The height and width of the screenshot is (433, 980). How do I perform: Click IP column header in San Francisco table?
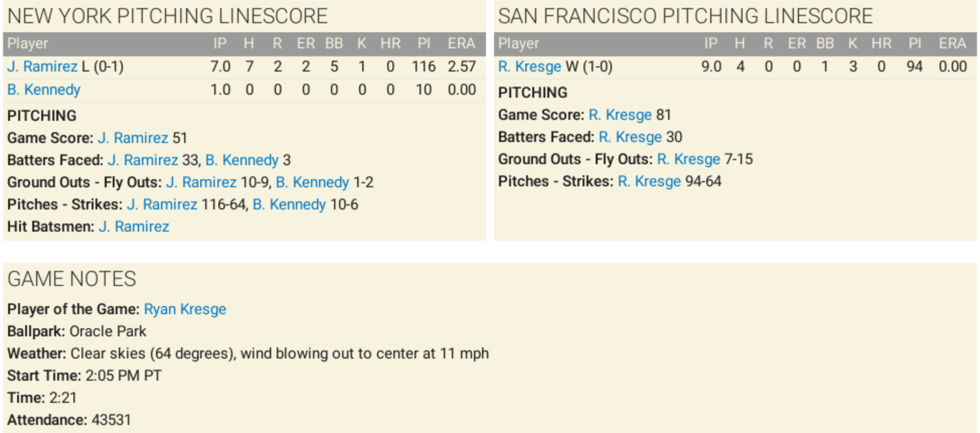[711, 44]
